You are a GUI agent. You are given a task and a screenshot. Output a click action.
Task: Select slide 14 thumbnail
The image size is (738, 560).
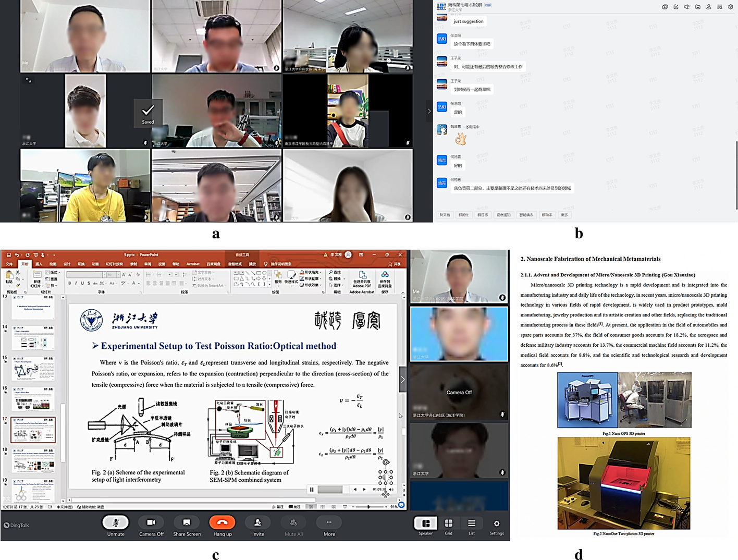[x=33, y=338]
